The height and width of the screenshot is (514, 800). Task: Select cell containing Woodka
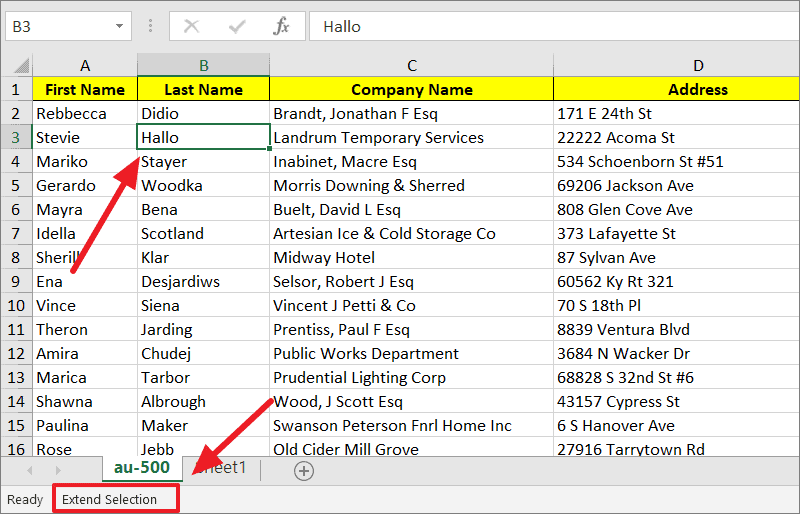204,185
